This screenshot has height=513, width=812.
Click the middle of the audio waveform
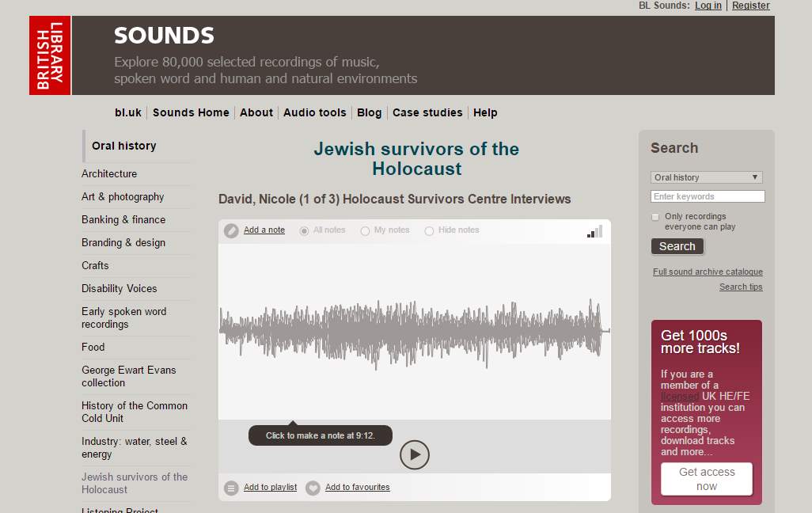tap(414, 332)
